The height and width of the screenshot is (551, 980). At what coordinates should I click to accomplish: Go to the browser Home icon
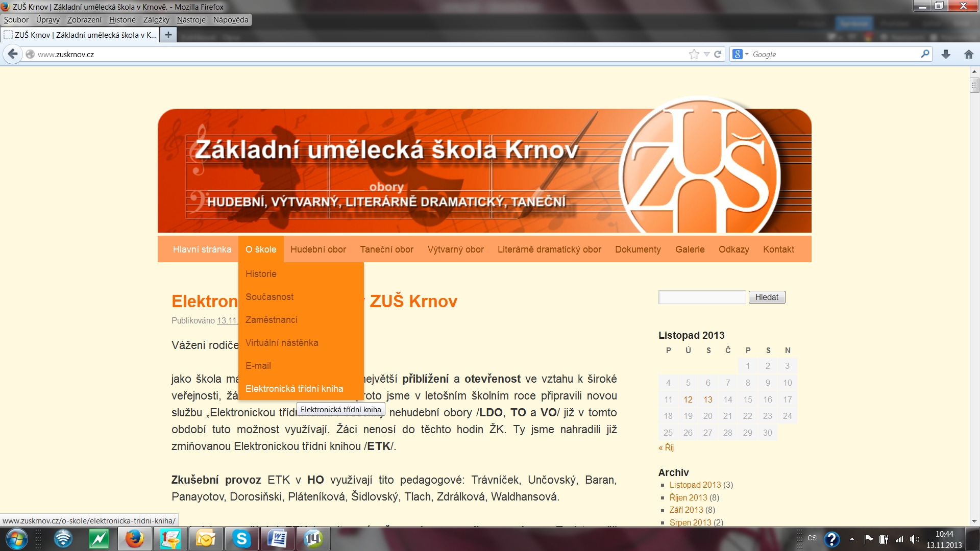969,54
